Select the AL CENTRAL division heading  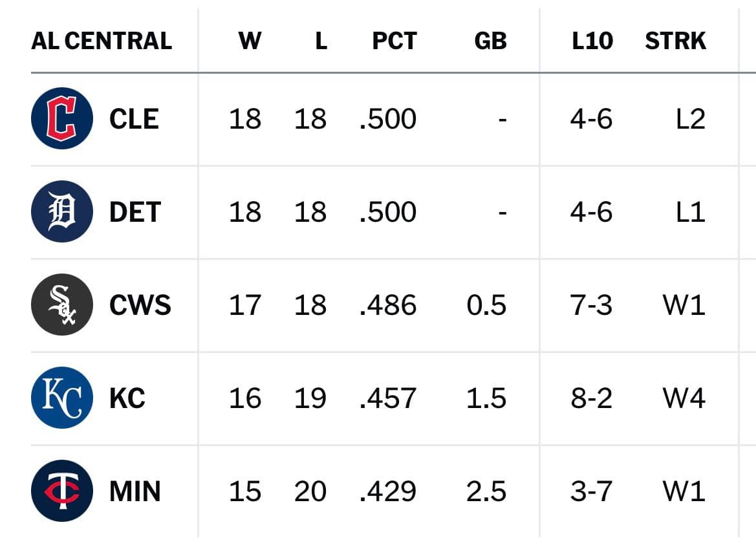pyautogui.click(x=102, y=41)
